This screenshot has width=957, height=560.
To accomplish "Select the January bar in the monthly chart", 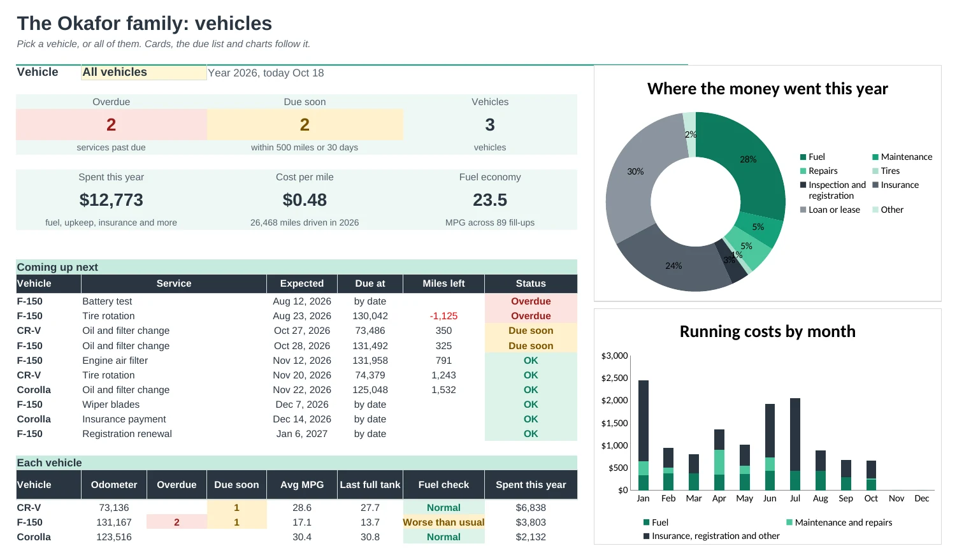I will point(644,435).
